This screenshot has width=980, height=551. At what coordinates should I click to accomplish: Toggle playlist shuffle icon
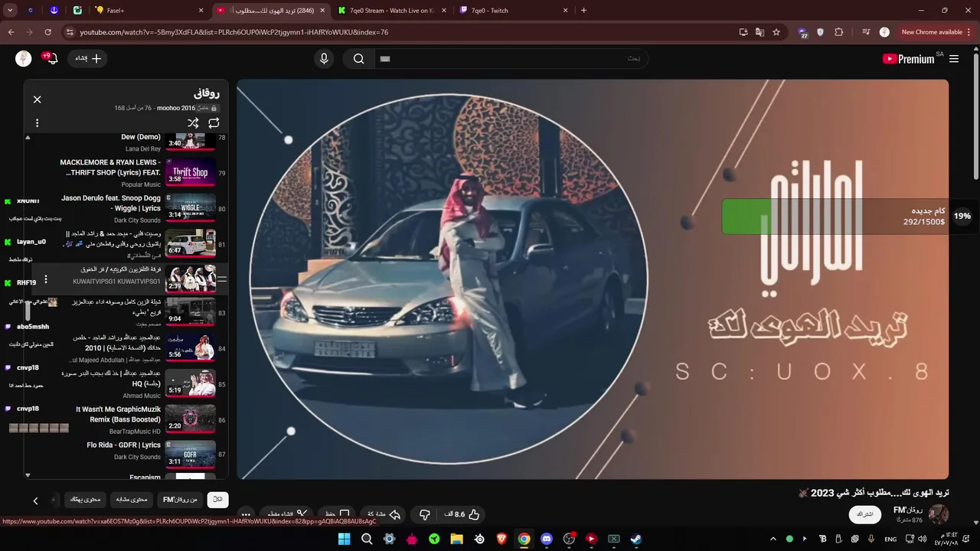193,123
